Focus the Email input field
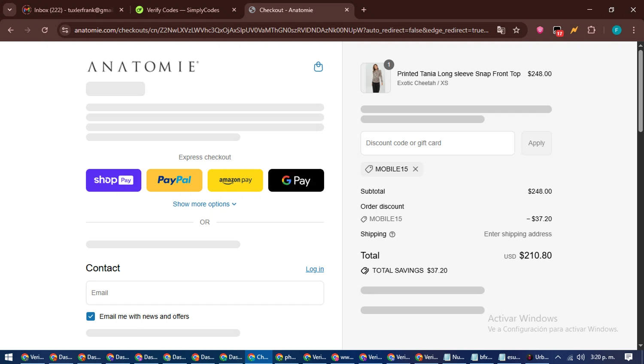Image resolution: width=644 pixels, height=364 pixels. coord(205,293)
